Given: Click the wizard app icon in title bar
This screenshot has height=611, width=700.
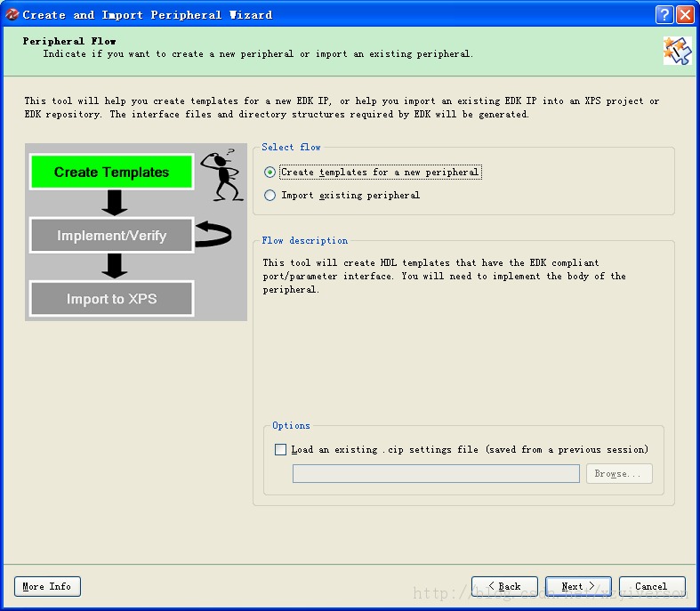Looking at the screenshot, I should (12, 15).
